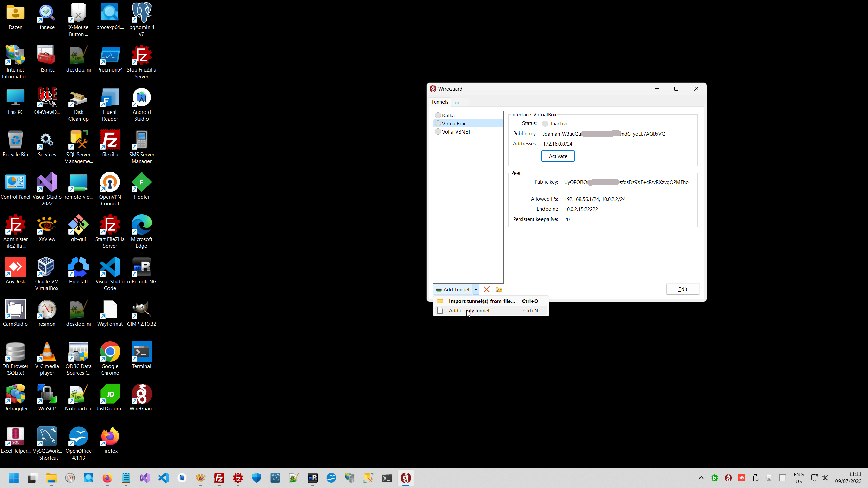Select the Kafka tunnel entry
Image resolution: width=868 pixels, height=488 pixels.
(448, 116)
